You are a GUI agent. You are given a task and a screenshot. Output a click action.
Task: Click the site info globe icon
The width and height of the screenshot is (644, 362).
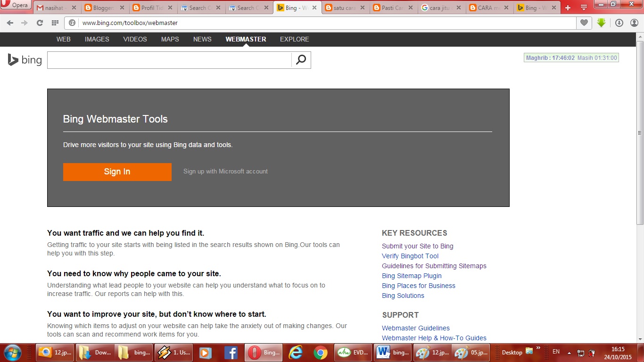pyautogui.click(x=72, y=23)
